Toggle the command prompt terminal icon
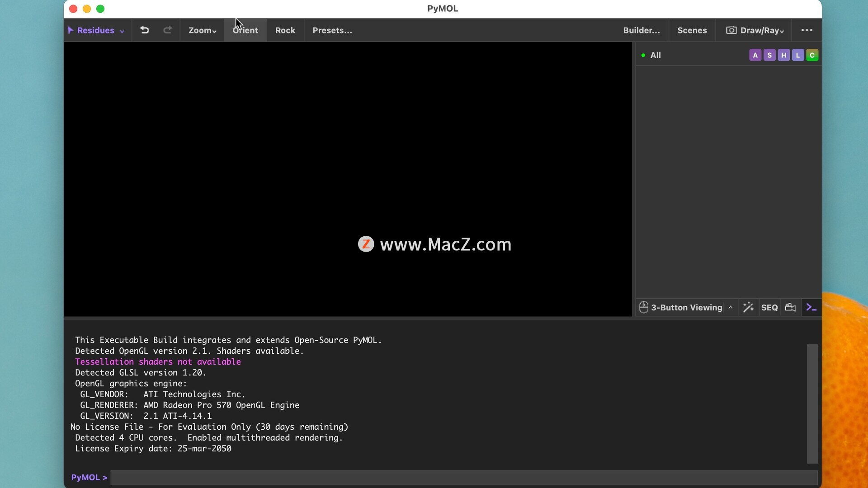Image resolution: width=868 pixels, height=488 pixels. [811, 308]
